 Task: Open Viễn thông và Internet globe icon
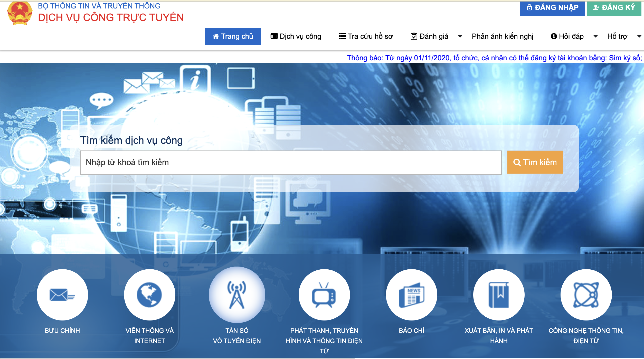tap(149, 295)
